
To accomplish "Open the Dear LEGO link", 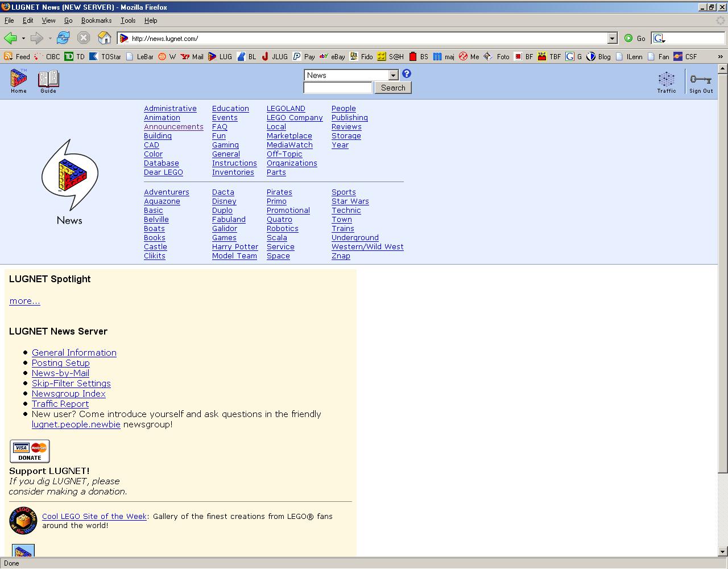I will [x=163, y=172].
